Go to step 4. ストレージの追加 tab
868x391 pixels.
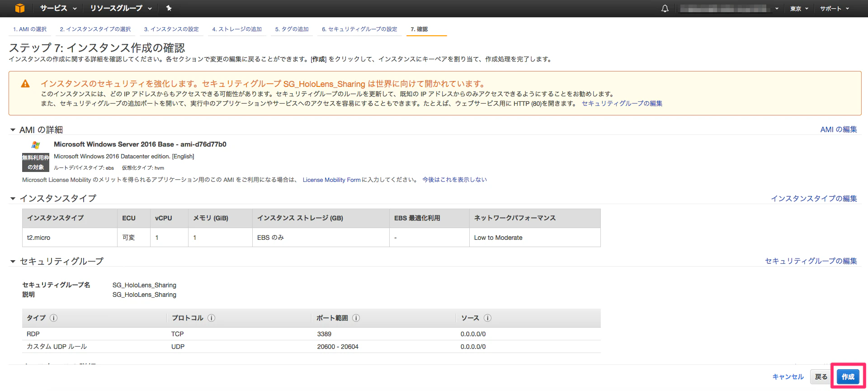tap(237, 29)
